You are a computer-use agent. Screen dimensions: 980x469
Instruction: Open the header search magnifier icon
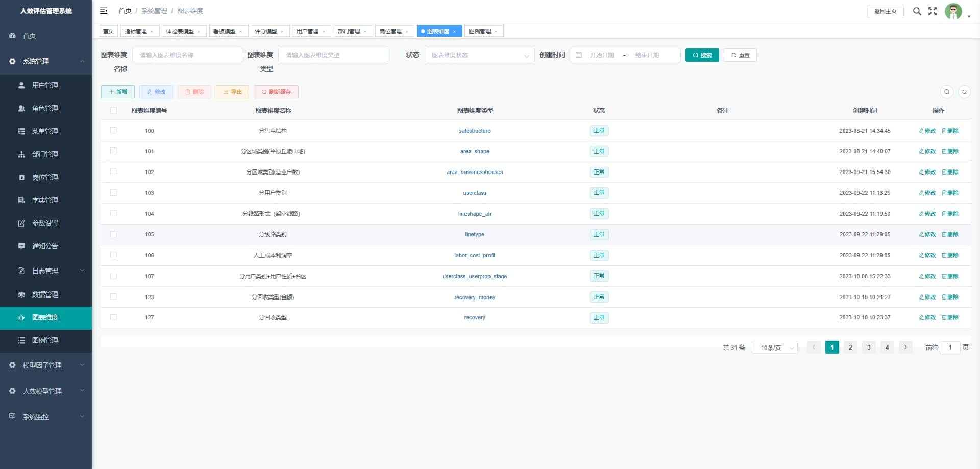[917, 11]
